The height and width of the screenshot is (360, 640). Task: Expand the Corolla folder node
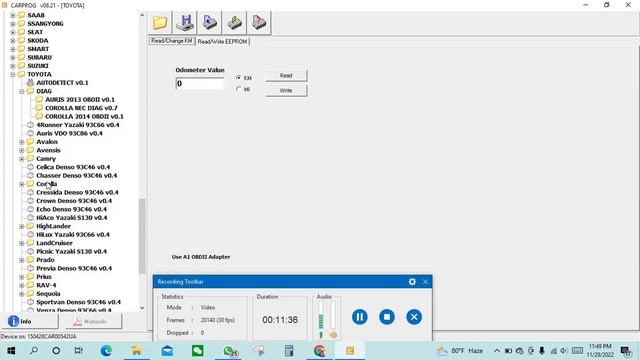pyautogui.click(x=22, y=184)
